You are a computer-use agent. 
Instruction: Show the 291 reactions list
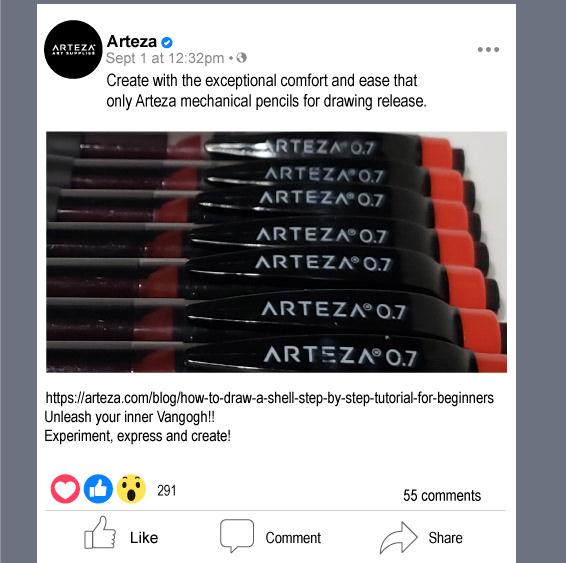tap(167, 490)
